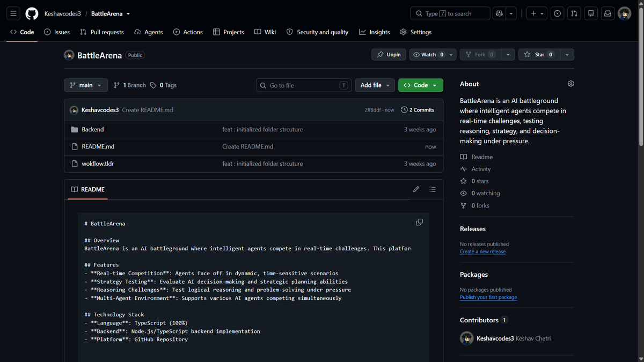Open the hamburger navigation menu

click(x=14, y=13)
